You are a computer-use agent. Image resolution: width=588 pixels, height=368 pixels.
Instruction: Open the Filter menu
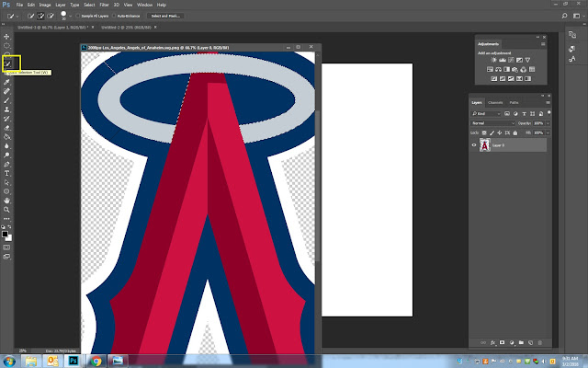click(x=104, y=5)
